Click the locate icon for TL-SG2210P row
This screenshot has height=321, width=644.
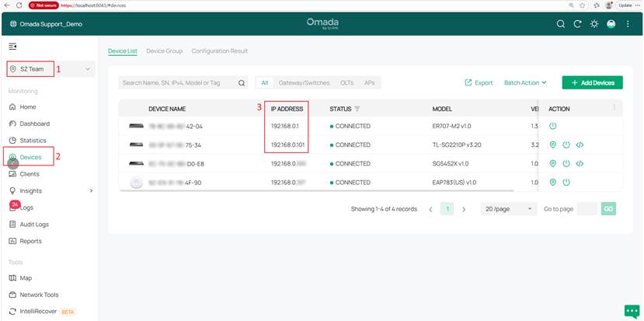[x=553, y=145]
